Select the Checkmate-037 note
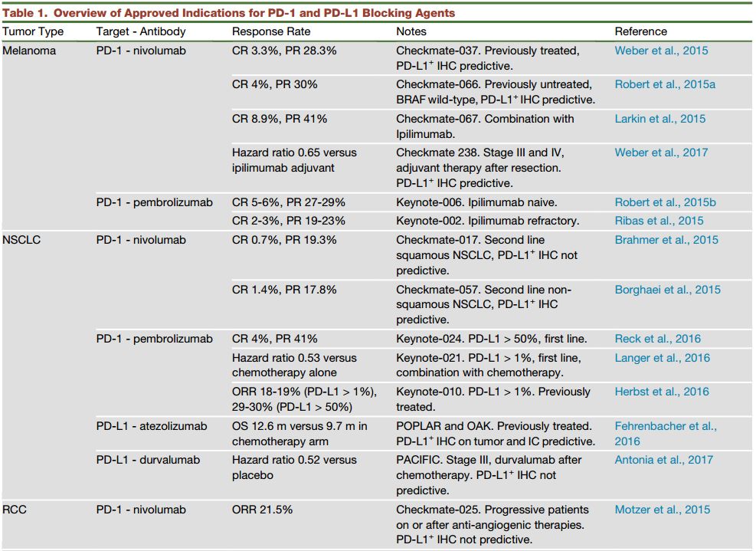Image resolution: width=756 pixels, height=551 pixels. (x=488, y=58)
